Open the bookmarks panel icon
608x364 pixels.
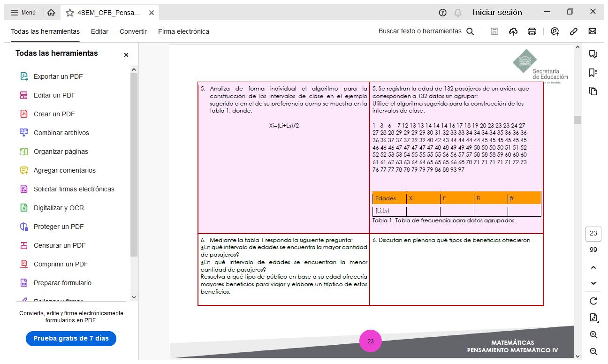(593, 73)
